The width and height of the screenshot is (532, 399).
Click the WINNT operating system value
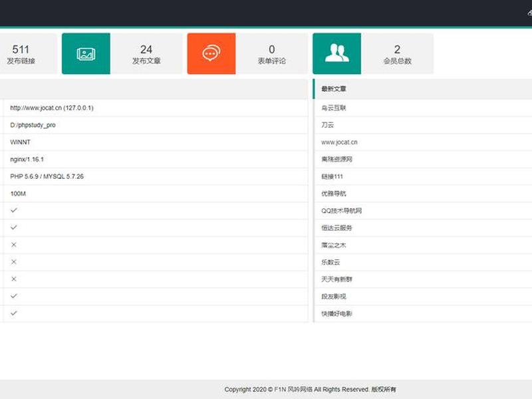(x=21, y=142)
